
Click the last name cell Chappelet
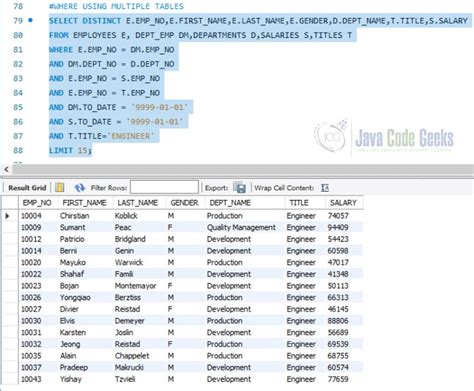pyautogui.click(x=132, y=356)
